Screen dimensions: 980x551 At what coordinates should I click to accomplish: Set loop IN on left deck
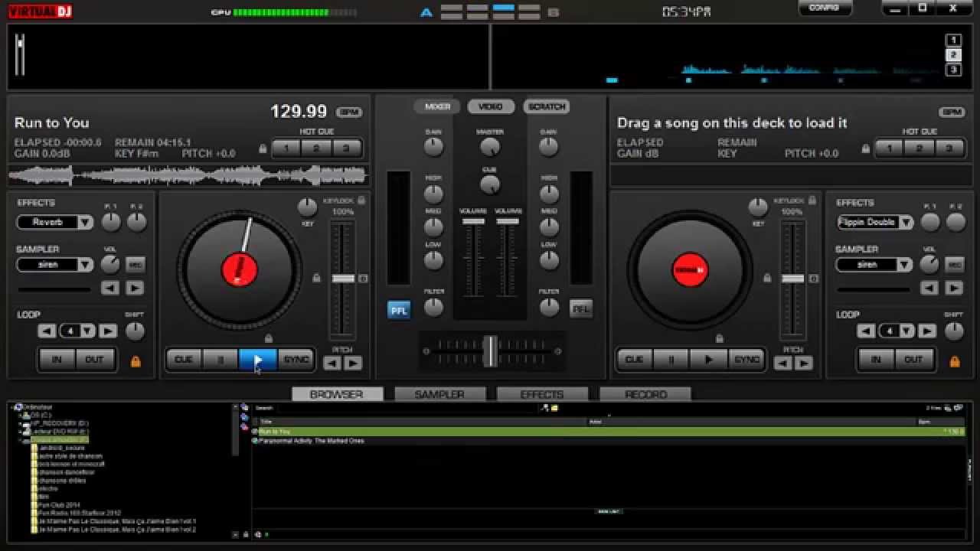[x=57, y=360]
